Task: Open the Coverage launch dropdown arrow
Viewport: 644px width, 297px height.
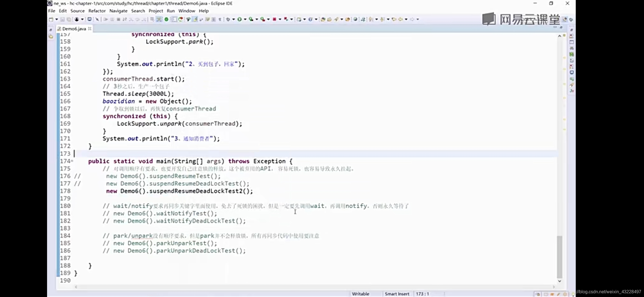Action: 257,19
